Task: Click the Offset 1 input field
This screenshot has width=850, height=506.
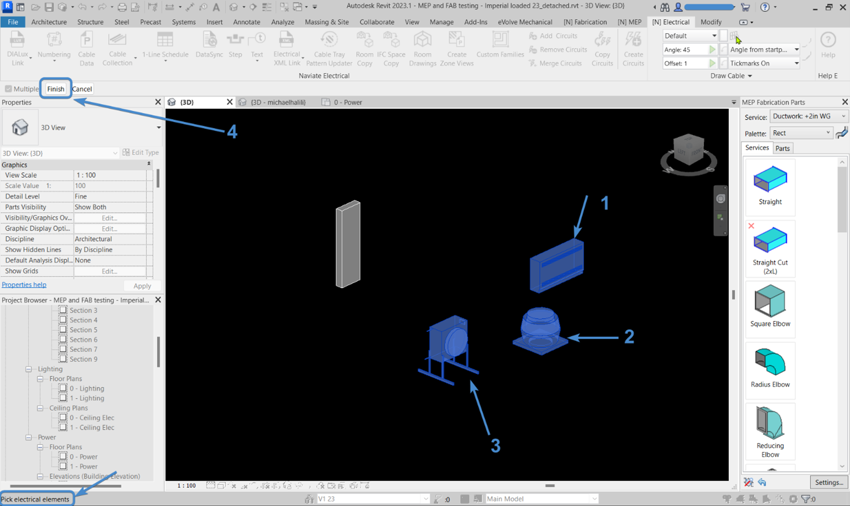Action: tap(685, 63)
